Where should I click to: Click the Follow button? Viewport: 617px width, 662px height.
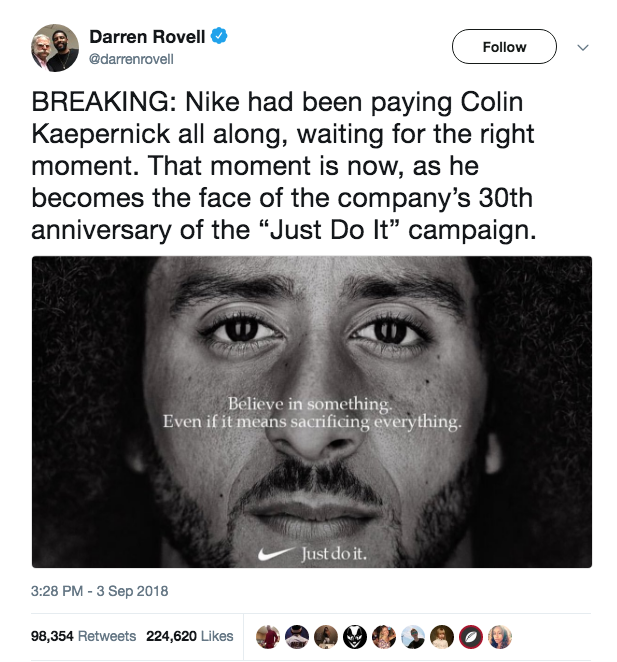click(504, 47)
